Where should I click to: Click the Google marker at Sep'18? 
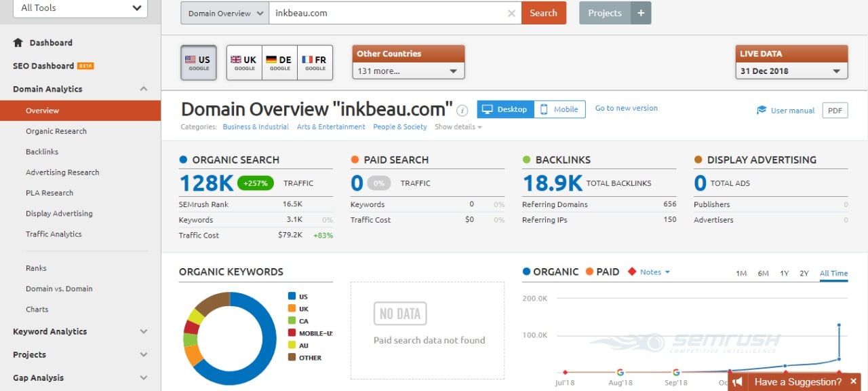tap(676, 372)
